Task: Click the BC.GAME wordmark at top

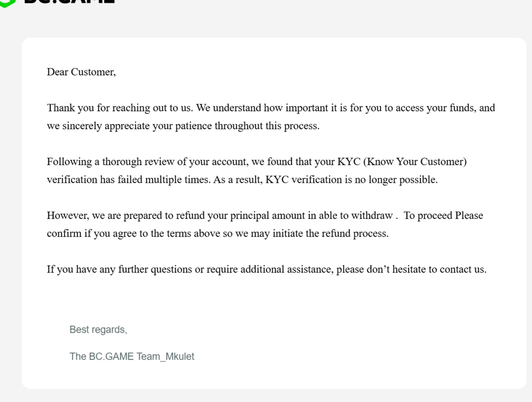Action: [69, 1]
